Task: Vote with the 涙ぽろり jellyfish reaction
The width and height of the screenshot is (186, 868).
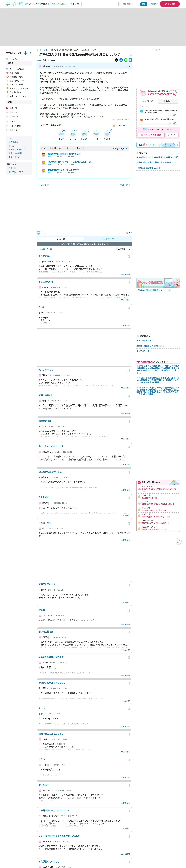Action: pos(84,134)
